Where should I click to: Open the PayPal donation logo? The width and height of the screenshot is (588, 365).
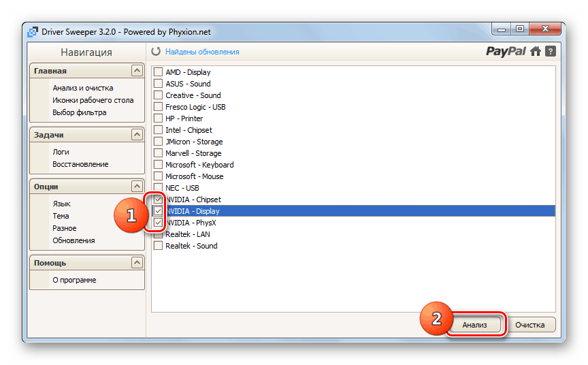(506, 51)
